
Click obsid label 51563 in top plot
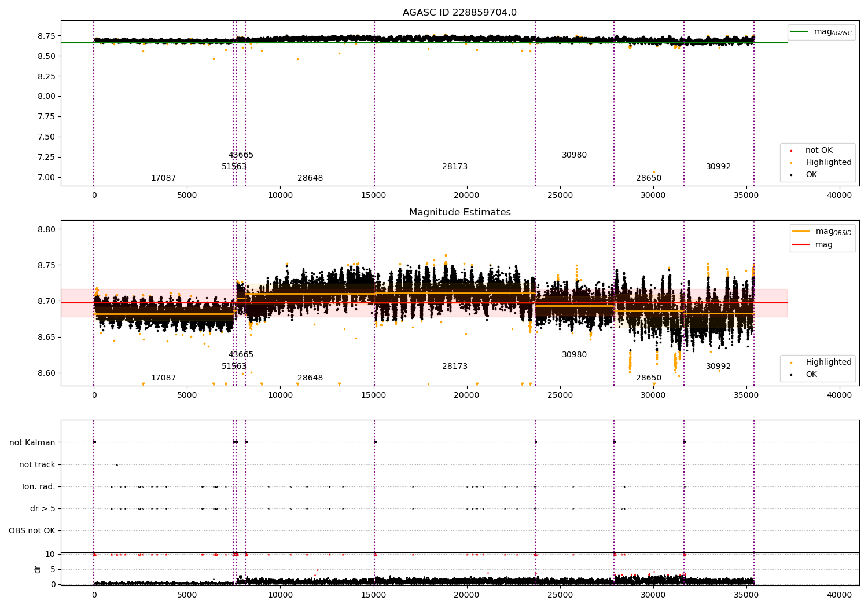point(234,166)
